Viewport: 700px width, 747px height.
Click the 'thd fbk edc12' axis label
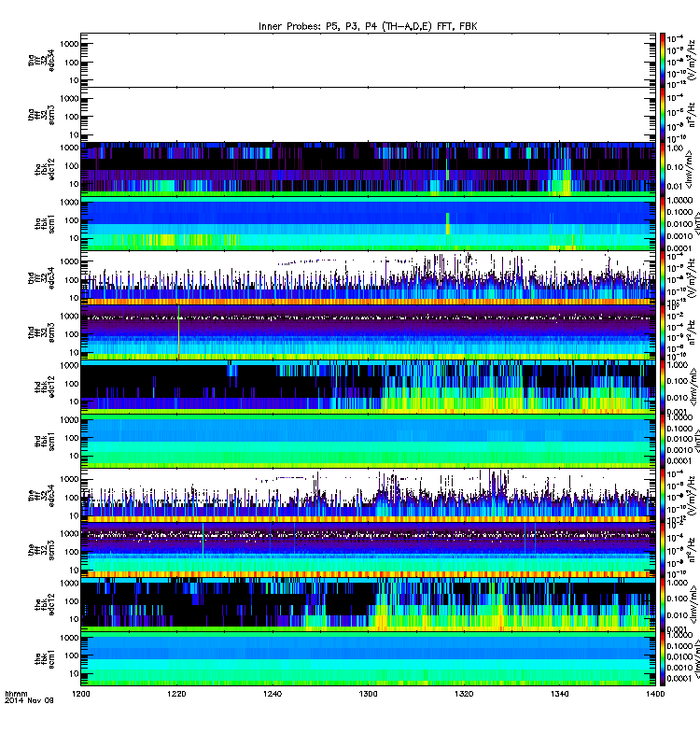coord(45,387)
